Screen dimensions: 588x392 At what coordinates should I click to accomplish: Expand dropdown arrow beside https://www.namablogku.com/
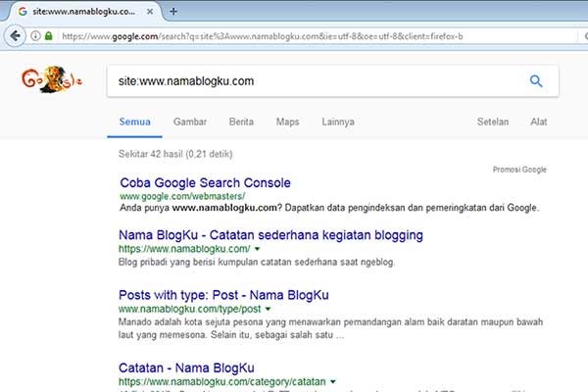click(257, 249)
